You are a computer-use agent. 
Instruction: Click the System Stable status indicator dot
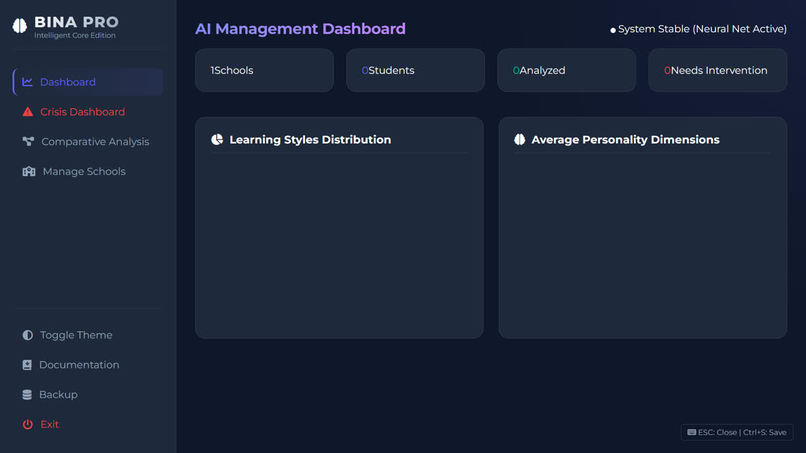click(613, 30)
